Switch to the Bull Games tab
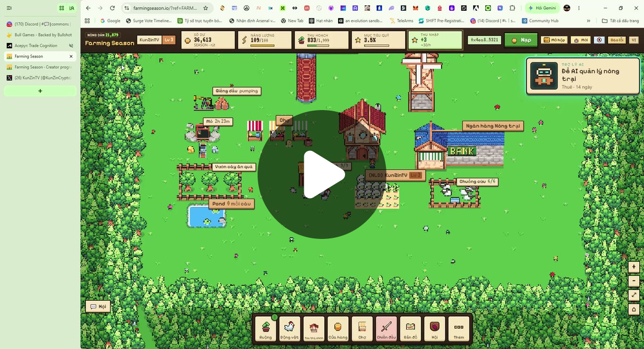This screenshot has height=349, width=644. [40, 35]
